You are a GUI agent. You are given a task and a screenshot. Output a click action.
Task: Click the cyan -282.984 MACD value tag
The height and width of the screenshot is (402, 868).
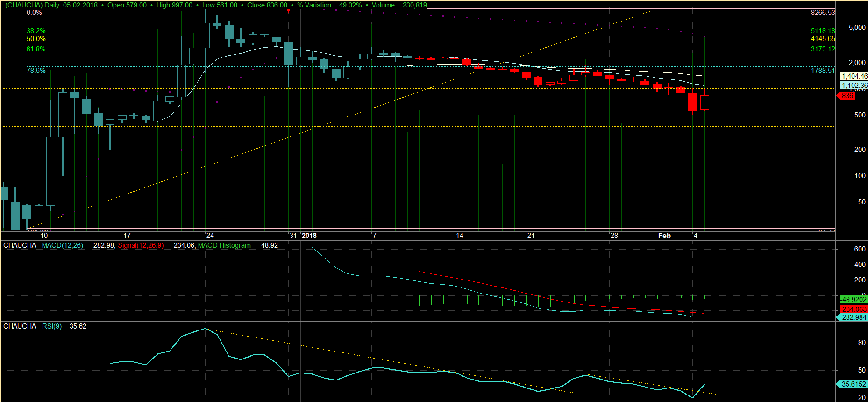point(851,317)
